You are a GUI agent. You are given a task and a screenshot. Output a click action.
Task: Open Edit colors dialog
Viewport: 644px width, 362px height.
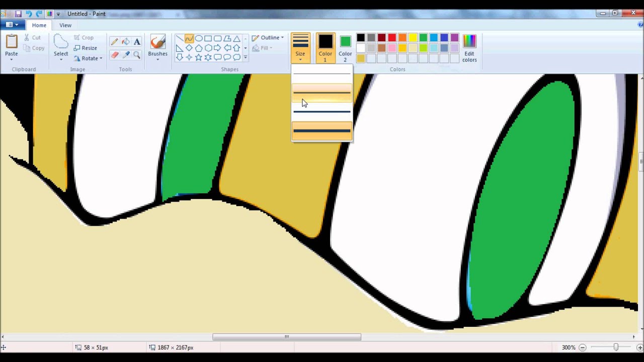pyautogui.click(x=469, y=48)
